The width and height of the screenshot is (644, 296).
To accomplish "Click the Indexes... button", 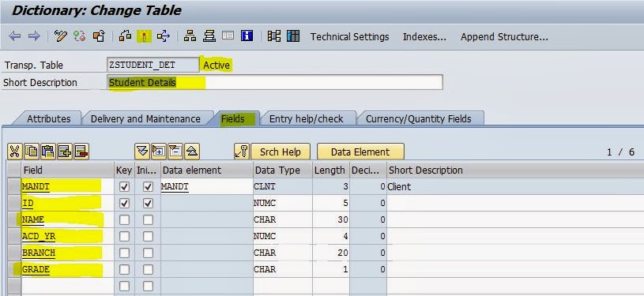I will pyautogui.click(x=424, y=36).
